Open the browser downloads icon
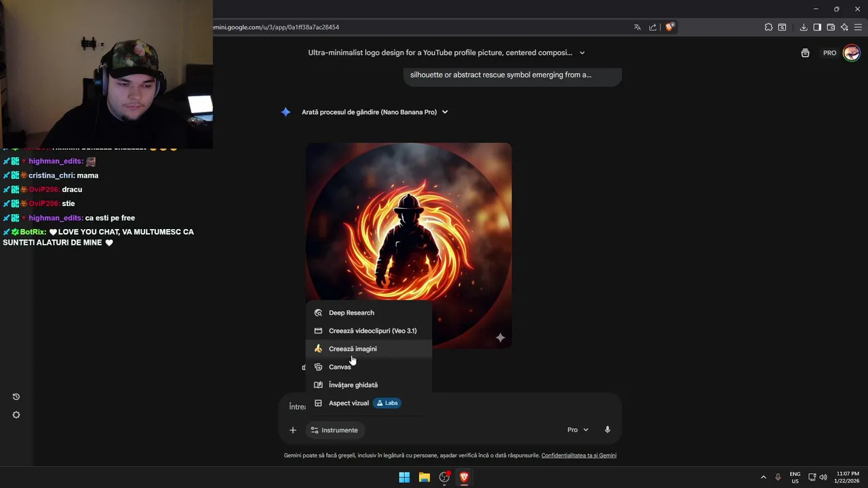The height and width of the screenshot is (488, 868). pos(804,27)
